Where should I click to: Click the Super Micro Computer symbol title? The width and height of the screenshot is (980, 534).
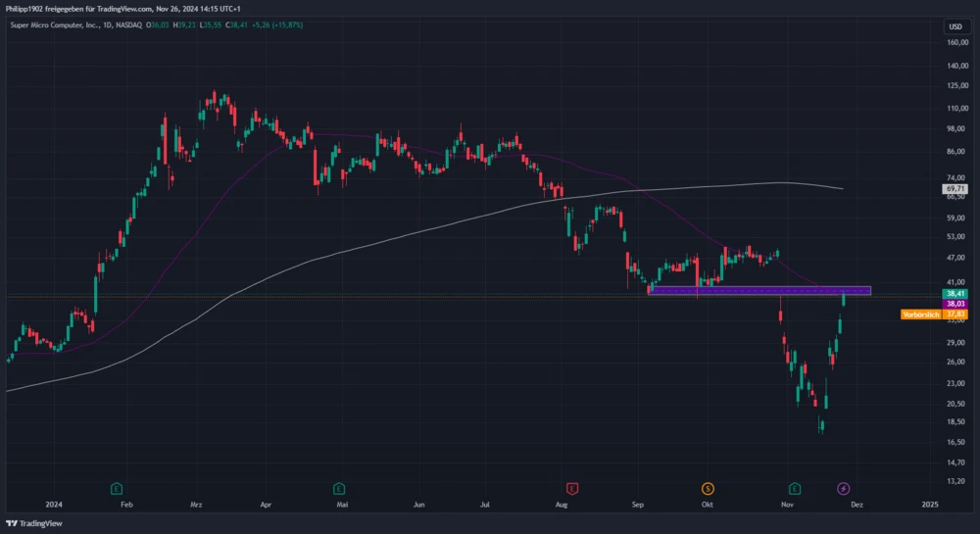[59, 24]
